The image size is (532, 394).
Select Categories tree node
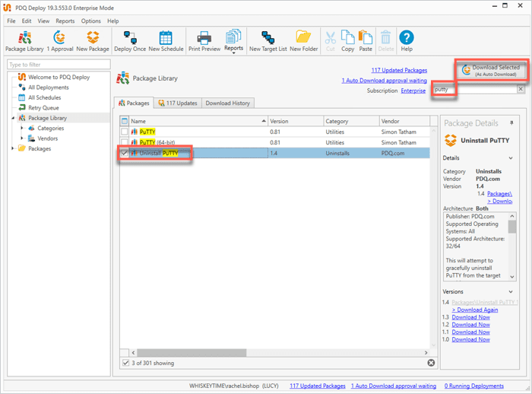point(51,128)
